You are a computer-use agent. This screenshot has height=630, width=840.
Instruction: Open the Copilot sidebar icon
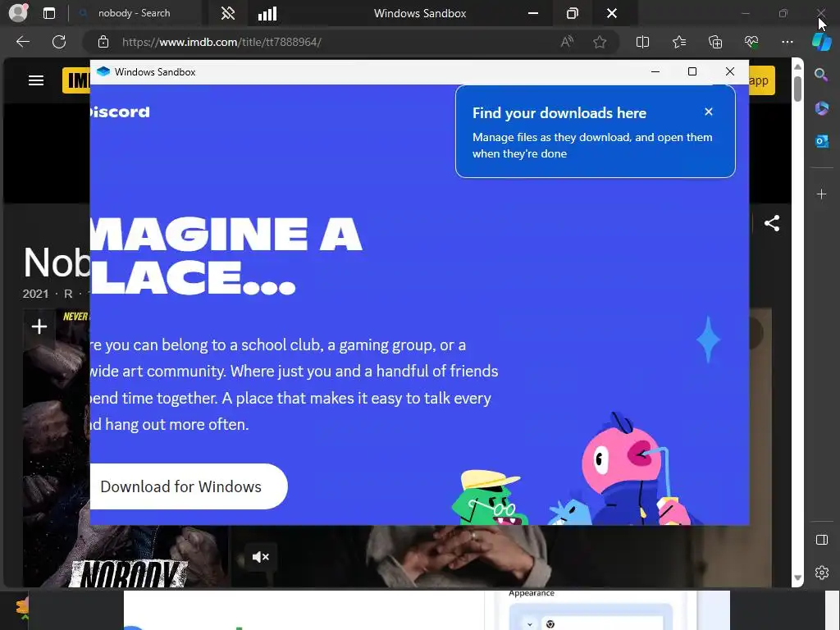click(x=822, y=41)
